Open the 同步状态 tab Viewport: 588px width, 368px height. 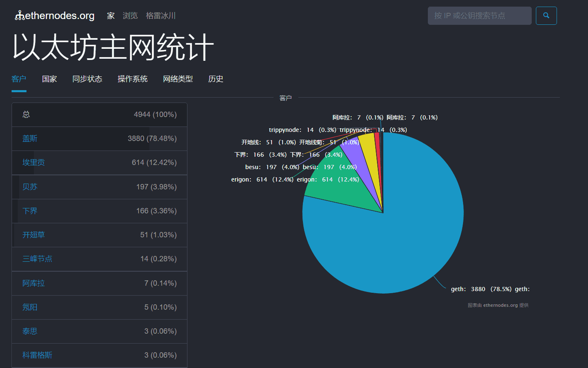pos(87,79)
